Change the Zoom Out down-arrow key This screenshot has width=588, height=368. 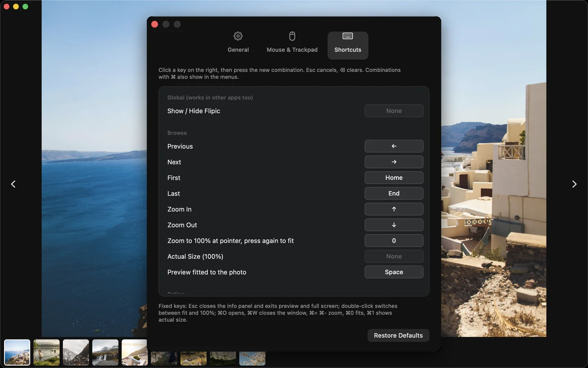394,225
